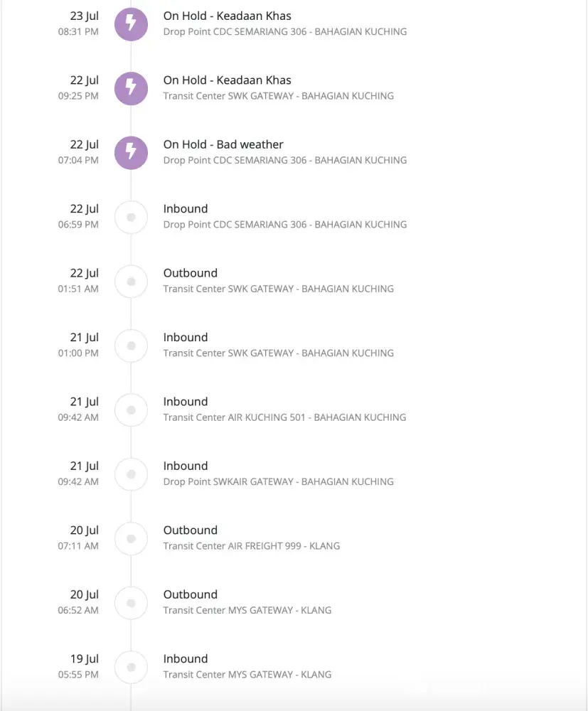
Task: Click the "On Hold - Bad weather" status text
Action: [223, 144]
